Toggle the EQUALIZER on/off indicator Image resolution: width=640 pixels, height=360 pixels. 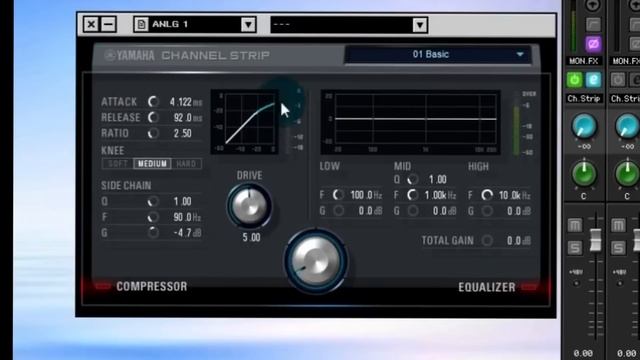point(529,287)
